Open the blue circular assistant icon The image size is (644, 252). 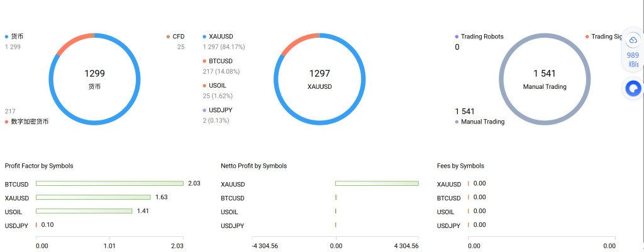[x=633, y=88]
